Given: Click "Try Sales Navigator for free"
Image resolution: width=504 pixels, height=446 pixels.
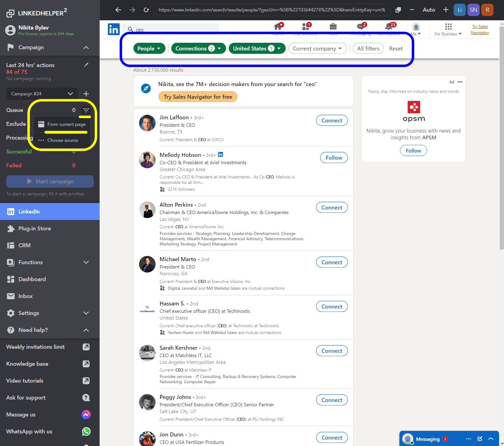Looking at the screenshot, I should click(198, 97).
